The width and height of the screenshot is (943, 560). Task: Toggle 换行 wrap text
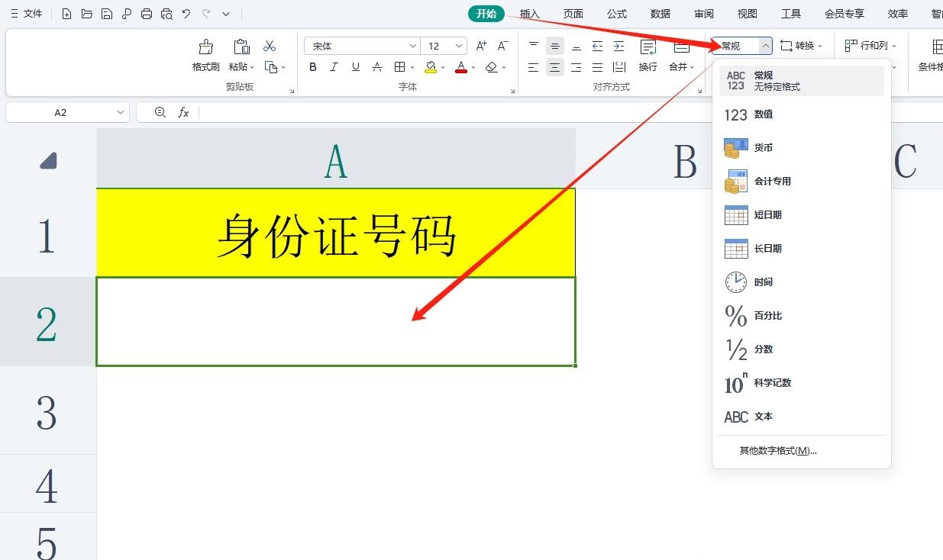648,55
